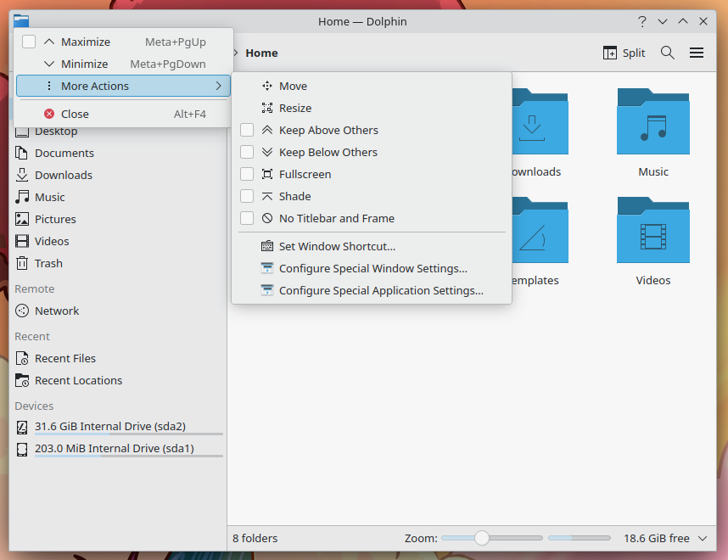Click the breadcrumb chevron before Home

pos(235,53)
